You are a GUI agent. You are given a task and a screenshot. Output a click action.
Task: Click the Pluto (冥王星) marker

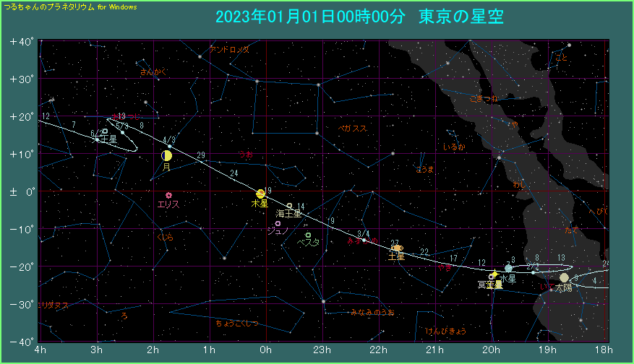tap(492, 277)
